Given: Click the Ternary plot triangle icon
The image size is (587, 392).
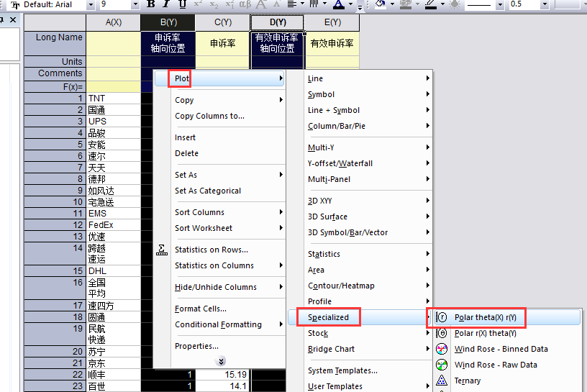Looking at the screenshot, I should pyautogui.click(x=442, y=380).
